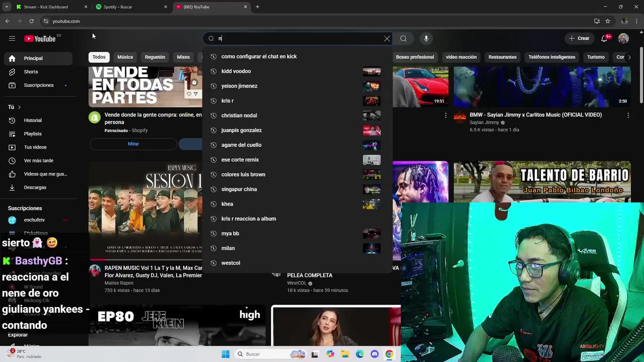Image resolution: width=644 pixels, height=362 pixels.
Task: Open Ver más tarde in the sidebar
Action: click(38, 161)
